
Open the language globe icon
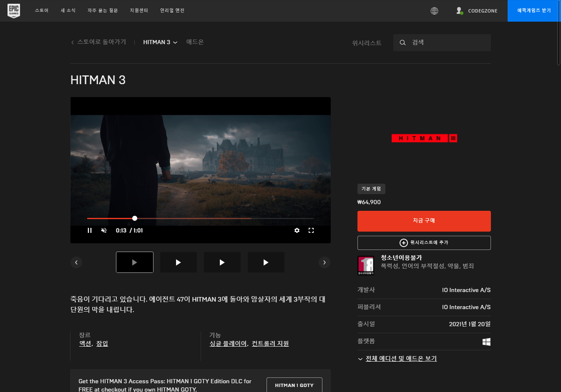434,11
